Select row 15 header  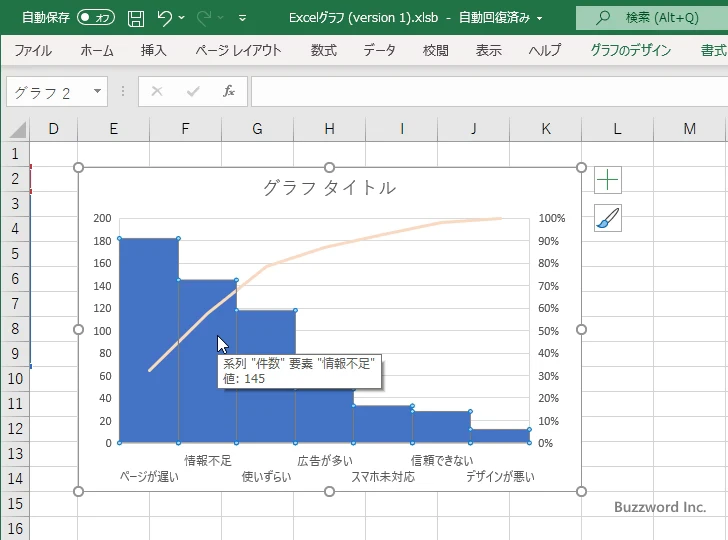pos(15,503)
